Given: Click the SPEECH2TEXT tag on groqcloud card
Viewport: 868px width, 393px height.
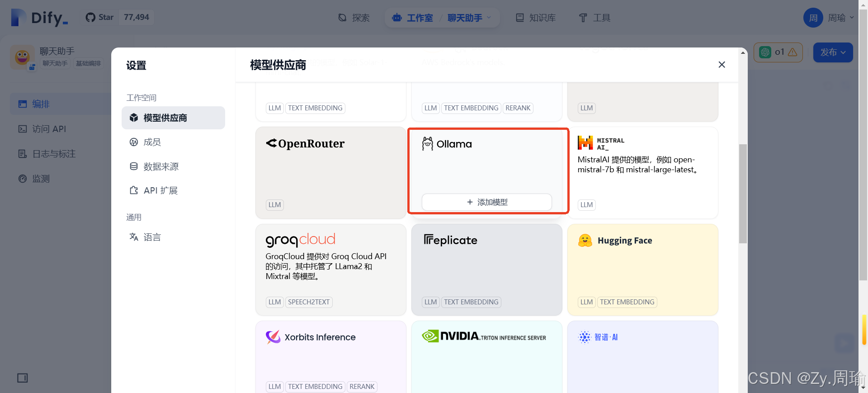Looking at the screenshot, I should coord(309,302).
